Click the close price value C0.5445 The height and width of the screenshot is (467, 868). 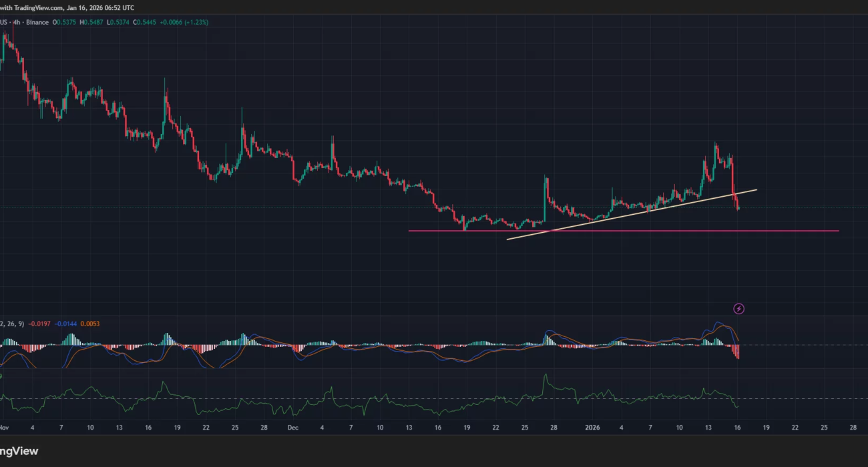tap(145, 22)
